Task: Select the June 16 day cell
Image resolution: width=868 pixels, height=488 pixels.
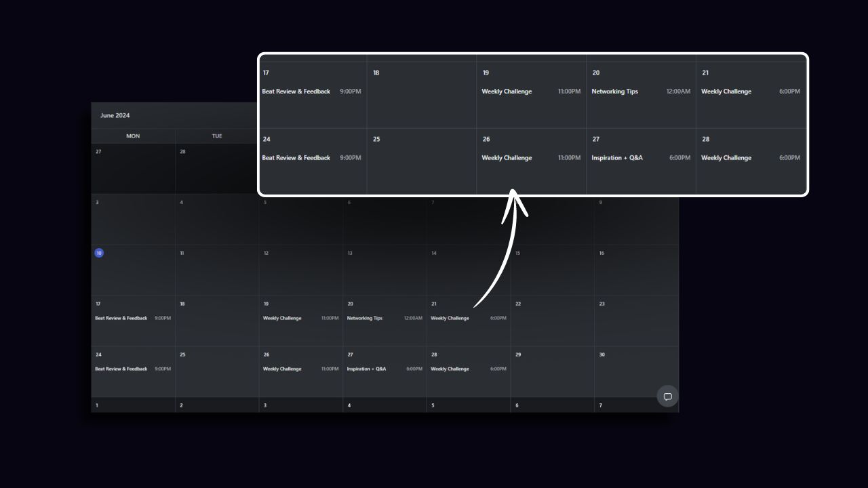Action: (x=635, y=270)
